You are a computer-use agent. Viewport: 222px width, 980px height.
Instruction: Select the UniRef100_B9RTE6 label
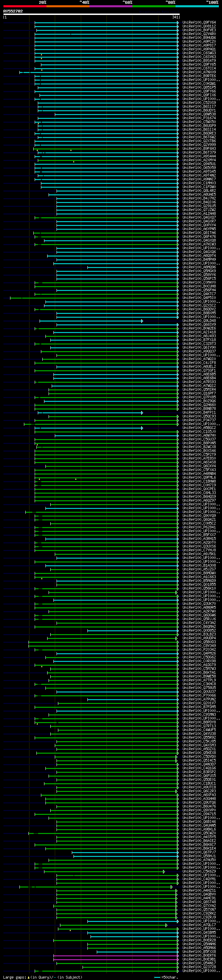click(x=199, y=76)
